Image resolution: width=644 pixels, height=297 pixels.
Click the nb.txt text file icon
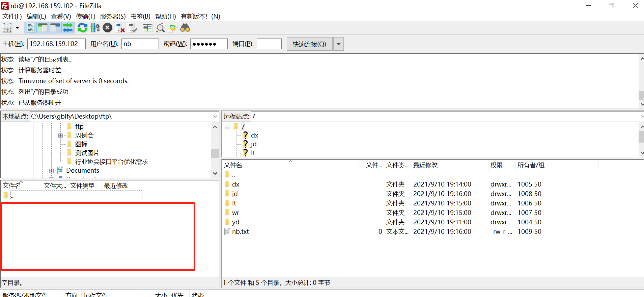(x=227, y=231)
